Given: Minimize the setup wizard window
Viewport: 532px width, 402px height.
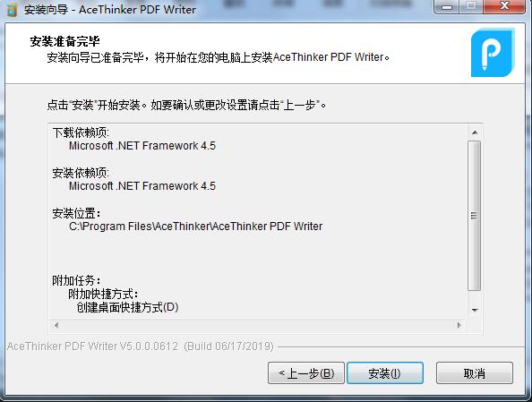Looking at the screenshot, I should point(447,6).
